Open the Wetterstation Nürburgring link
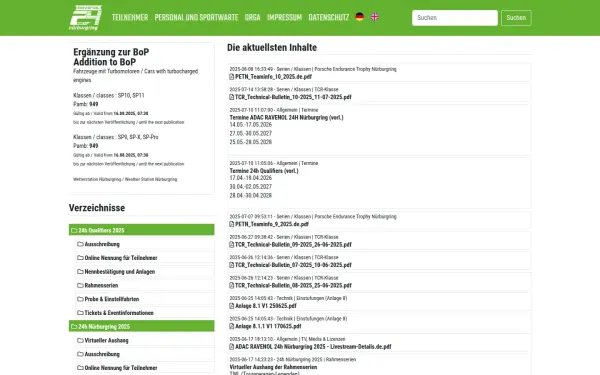This screenshot has width=600, height=375. point(125,179)
